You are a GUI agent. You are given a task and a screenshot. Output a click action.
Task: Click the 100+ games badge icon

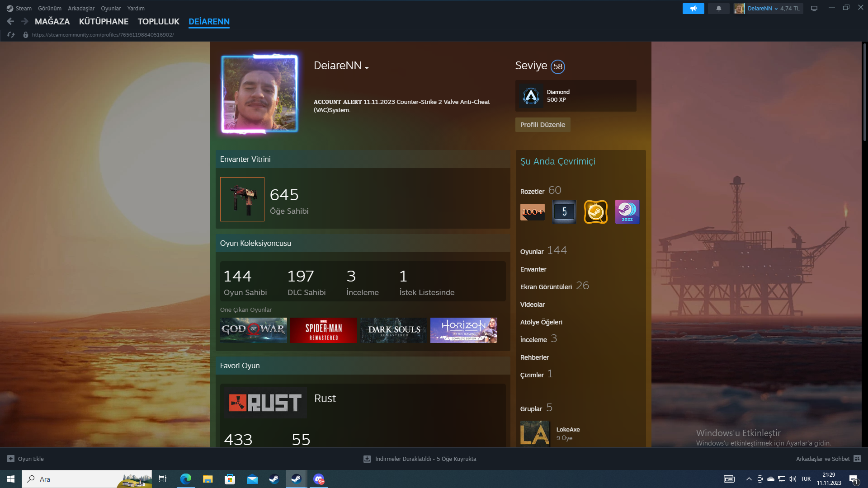tap(533, 211)
